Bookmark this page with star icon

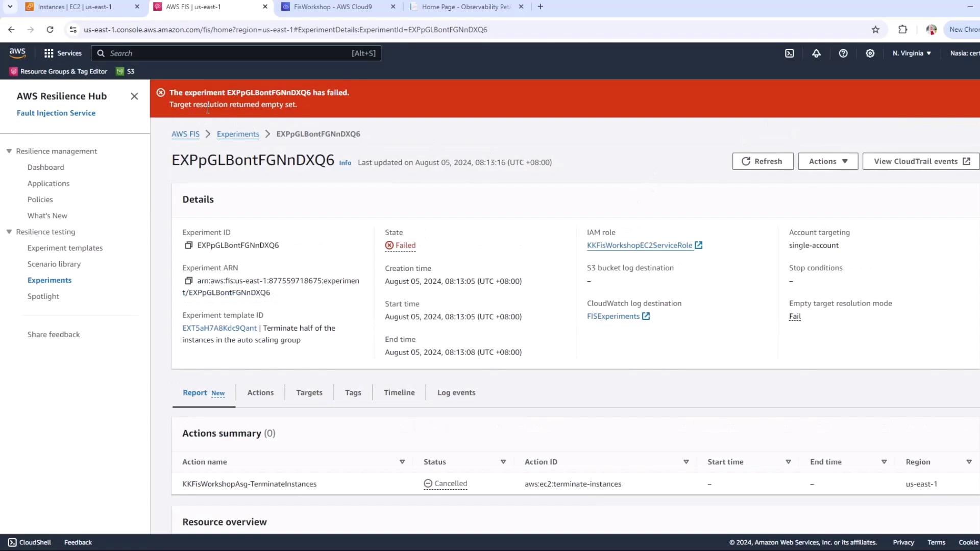pyautogui.click(x=875, y=30)
